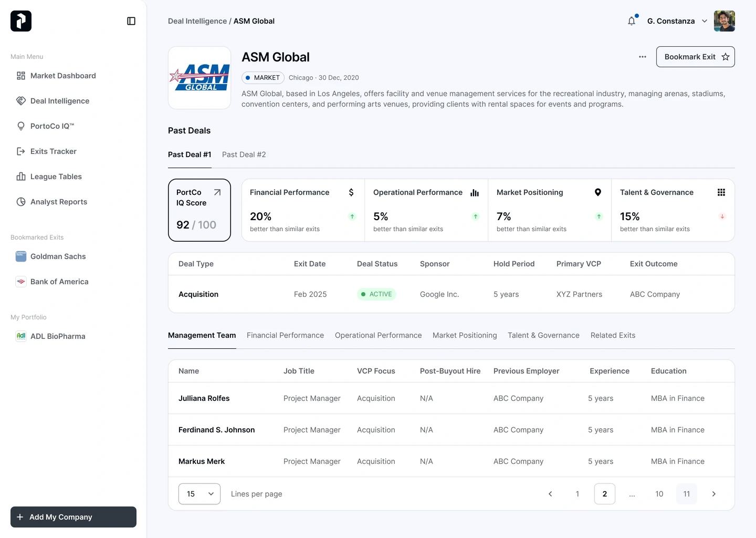Switch to the Related Exits tab
The width and height of the screenshot is (756, 538).
613,335
